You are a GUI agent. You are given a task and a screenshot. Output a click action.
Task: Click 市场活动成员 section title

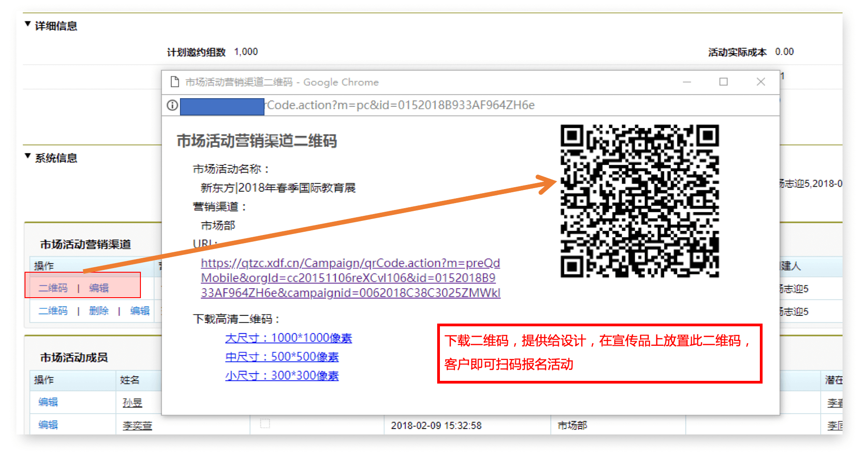click(74, 358)
